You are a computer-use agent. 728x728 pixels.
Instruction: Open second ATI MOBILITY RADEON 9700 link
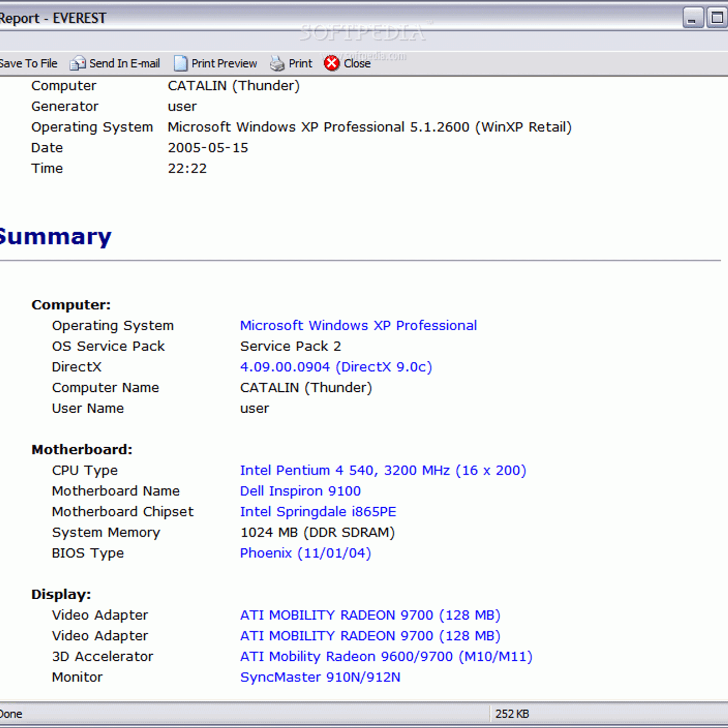370,636
